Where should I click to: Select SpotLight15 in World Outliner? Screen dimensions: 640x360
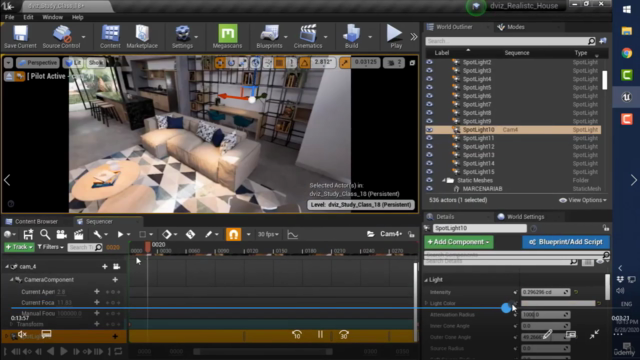pos(478,172)
